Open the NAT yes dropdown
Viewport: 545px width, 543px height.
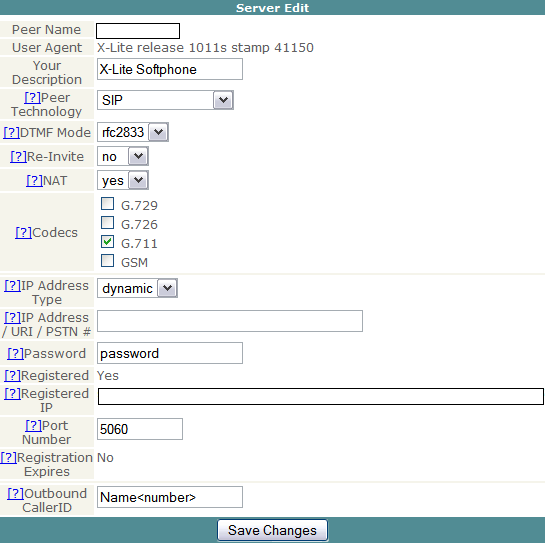coord(123,180)
